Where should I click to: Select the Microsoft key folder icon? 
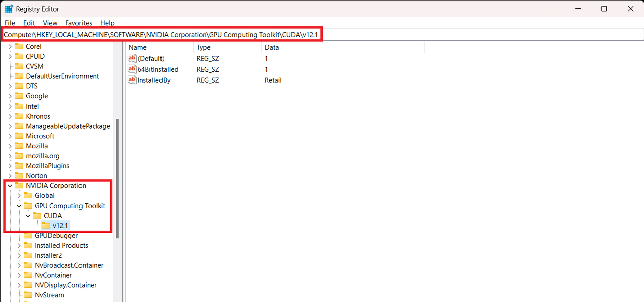pyautogui.click(x=19, y=136)
